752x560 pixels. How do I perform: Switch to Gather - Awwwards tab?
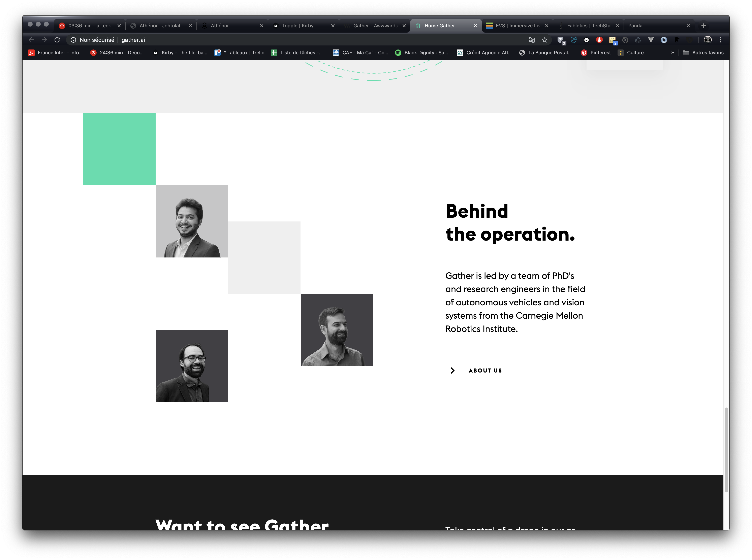coord(374,26)
